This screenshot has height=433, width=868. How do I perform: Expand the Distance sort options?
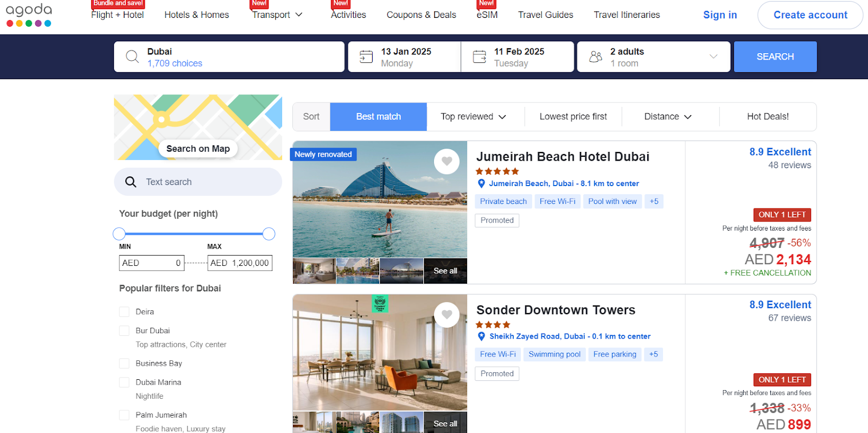point(668,117)
